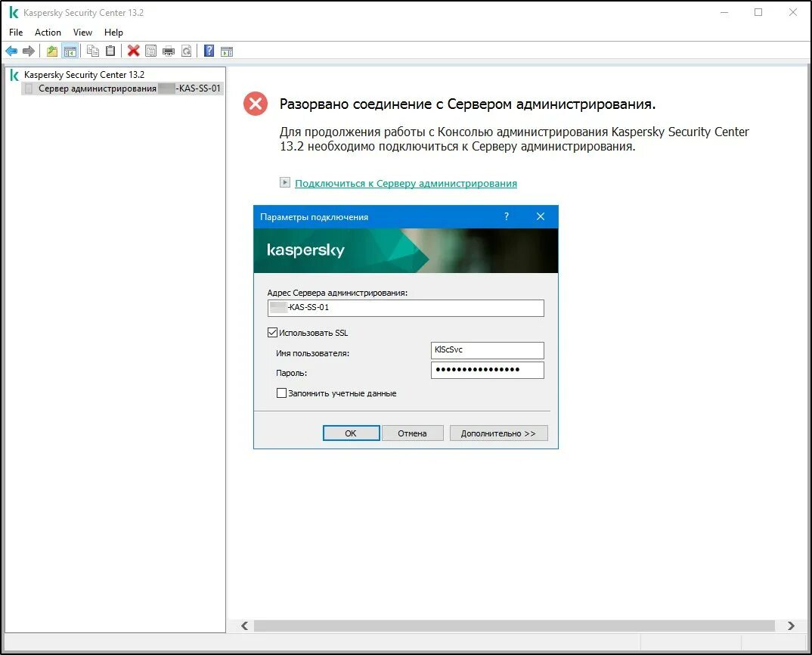Image resolution: width=812 pixels, height=655 pixels.
Task: Click the Адрес Сервера администрирования input field
Action: pyautogui.click(x=406, y=308)
